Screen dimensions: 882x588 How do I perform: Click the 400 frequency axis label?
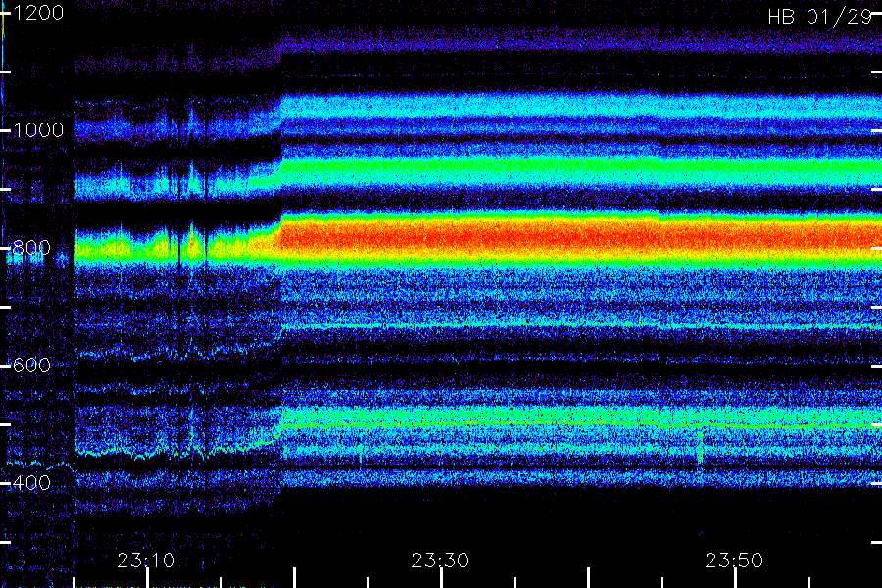[x=31, y=483]
